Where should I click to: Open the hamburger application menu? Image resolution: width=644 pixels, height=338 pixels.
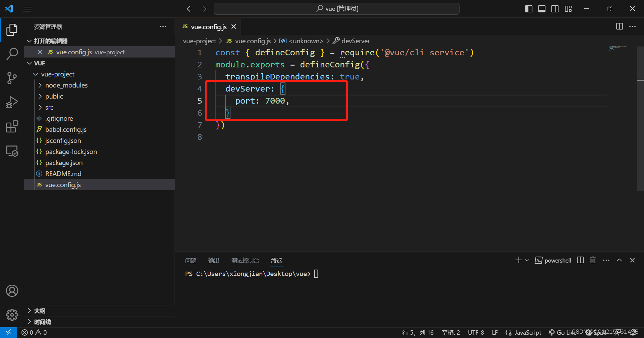27,9
